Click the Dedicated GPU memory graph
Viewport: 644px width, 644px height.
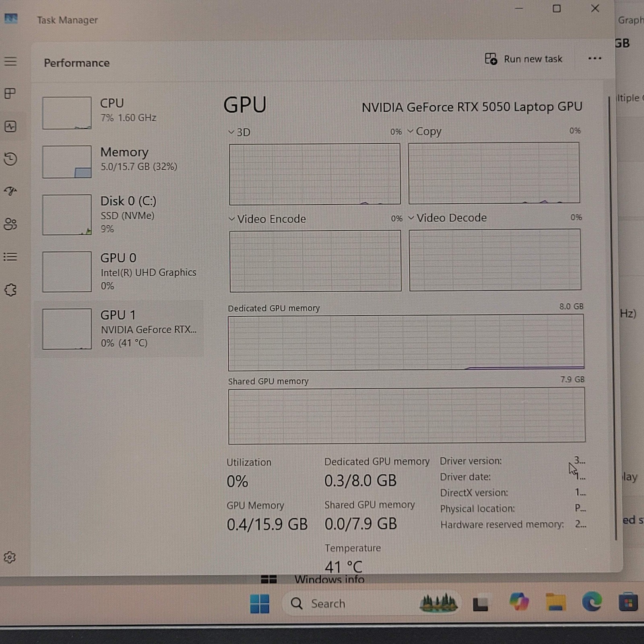click(x=406, y=343)
